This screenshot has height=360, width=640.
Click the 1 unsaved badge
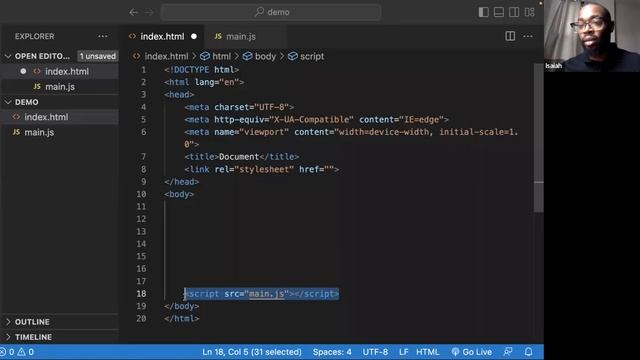[98, 56]
